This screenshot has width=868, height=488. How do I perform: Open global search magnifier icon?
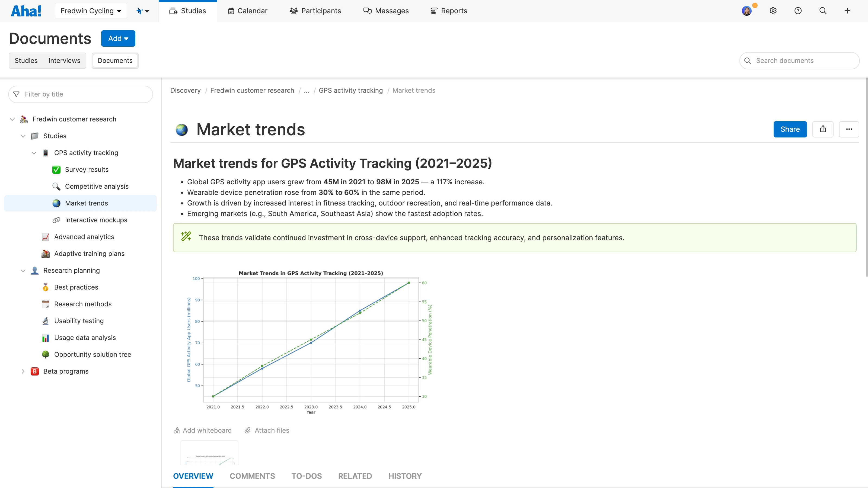coord(823,11)
